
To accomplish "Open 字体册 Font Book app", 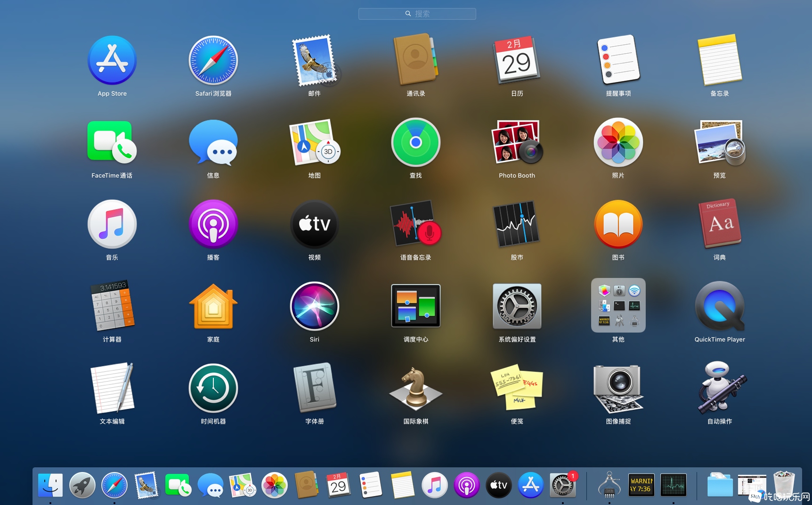I will point(315,387).
